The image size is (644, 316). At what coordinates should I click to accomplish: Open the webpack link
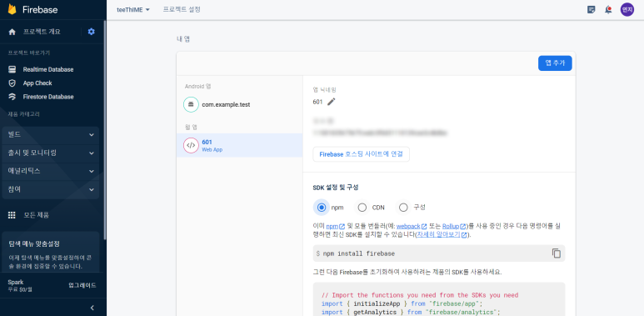click(x=412, y=226)
